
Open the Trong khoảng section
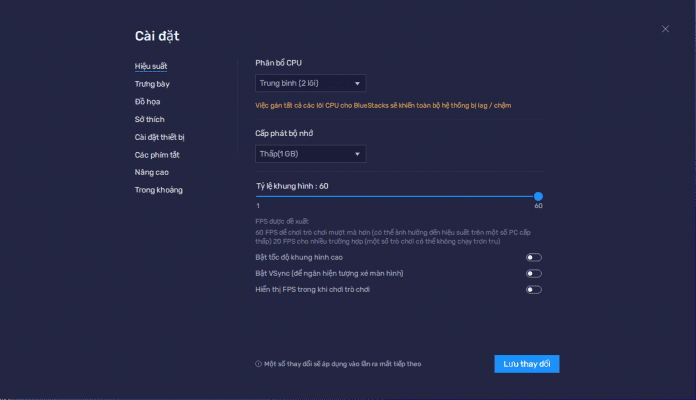click(158, 190)
